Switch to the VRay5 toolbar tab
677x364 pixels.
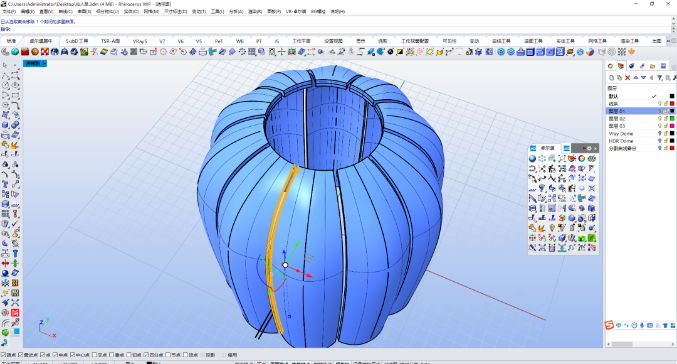click(139, 41)
